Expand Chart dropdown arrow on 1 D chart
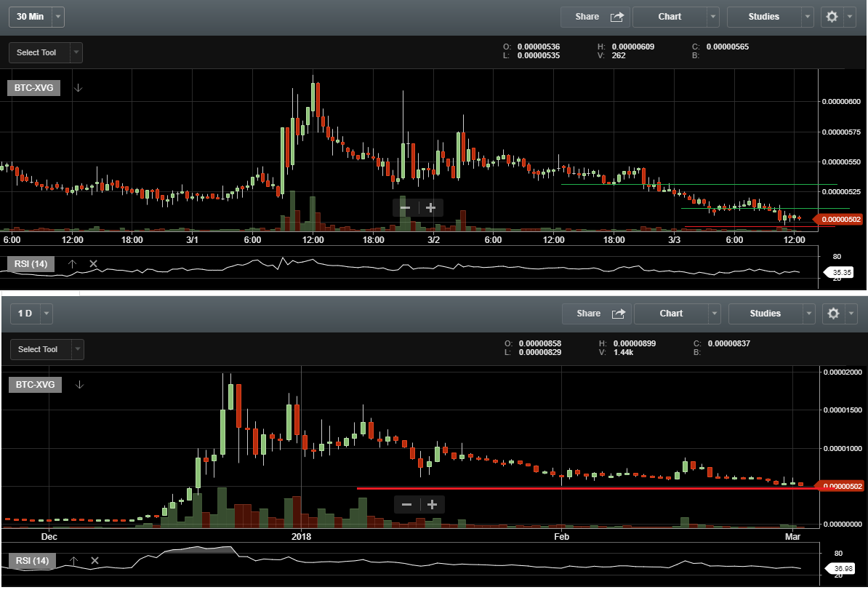This screenshot has height=590, width=868. pos(715,314)
